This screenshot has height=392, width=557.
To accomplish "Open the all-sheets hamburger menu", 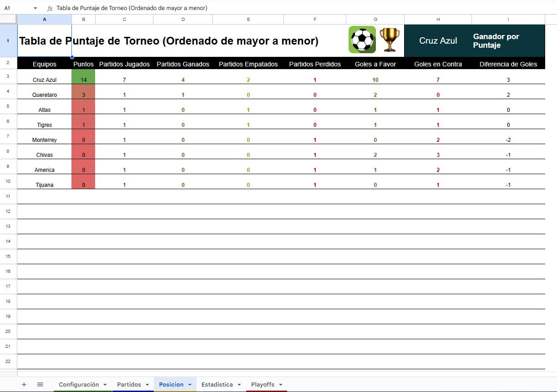I will click(40, 384).
